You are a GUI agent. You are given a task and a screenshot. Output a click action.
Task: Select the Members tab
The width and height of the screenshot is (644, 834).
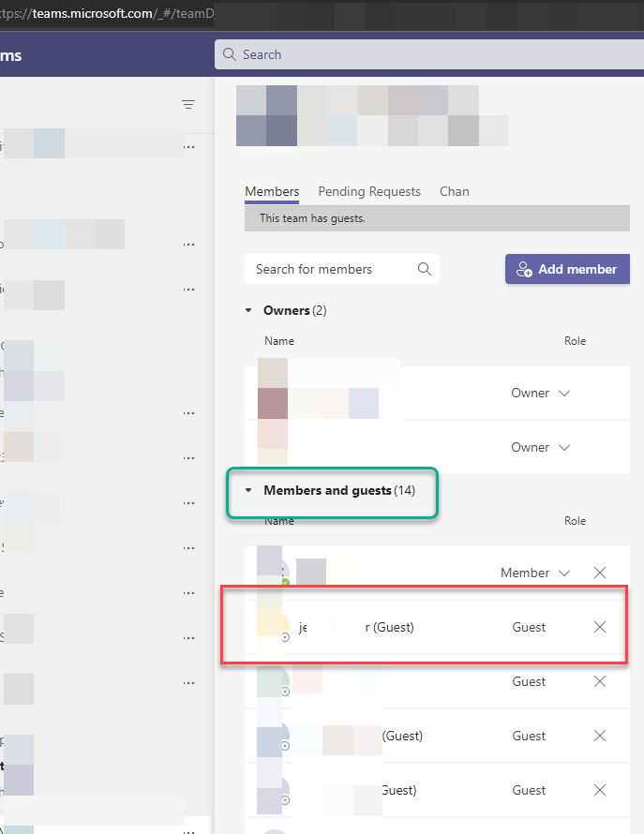272,191
